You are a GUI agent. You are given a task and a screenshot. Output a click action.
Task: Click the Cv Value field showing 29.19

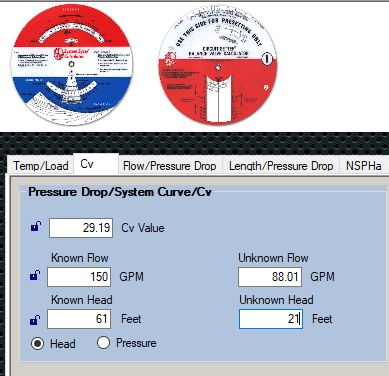click(81, 228)
